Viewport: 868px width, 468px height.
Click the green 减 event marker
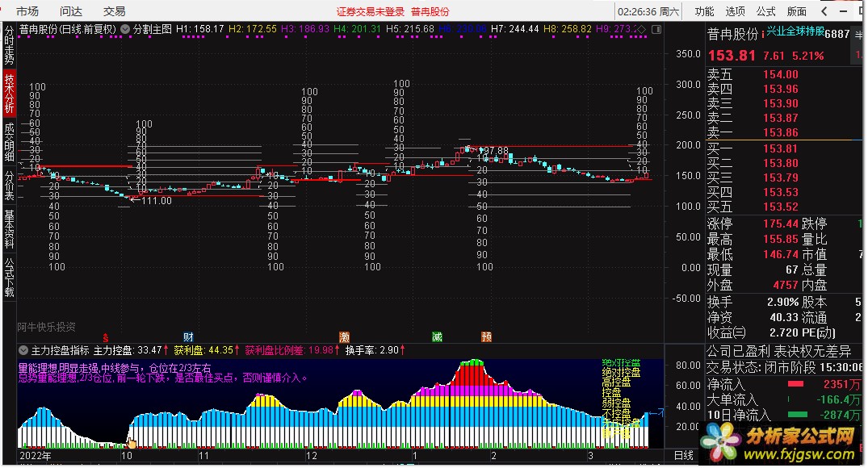pyautogui.click(x=437, y=337)
